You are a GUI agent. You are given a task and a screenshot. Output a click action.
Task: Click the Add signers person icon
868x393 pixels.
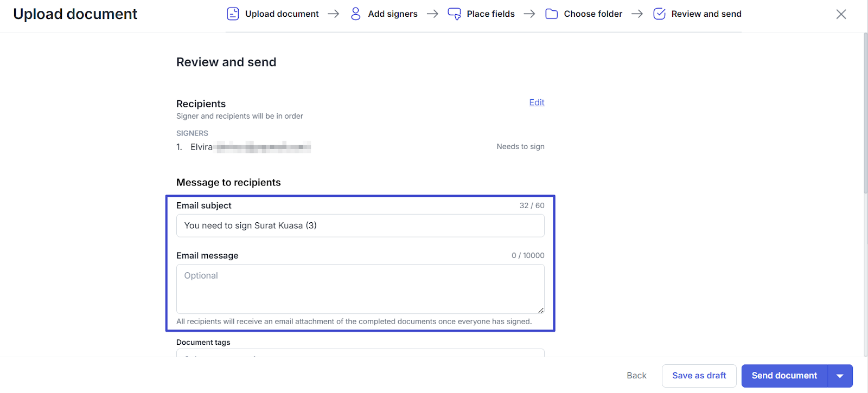point(356,14)
